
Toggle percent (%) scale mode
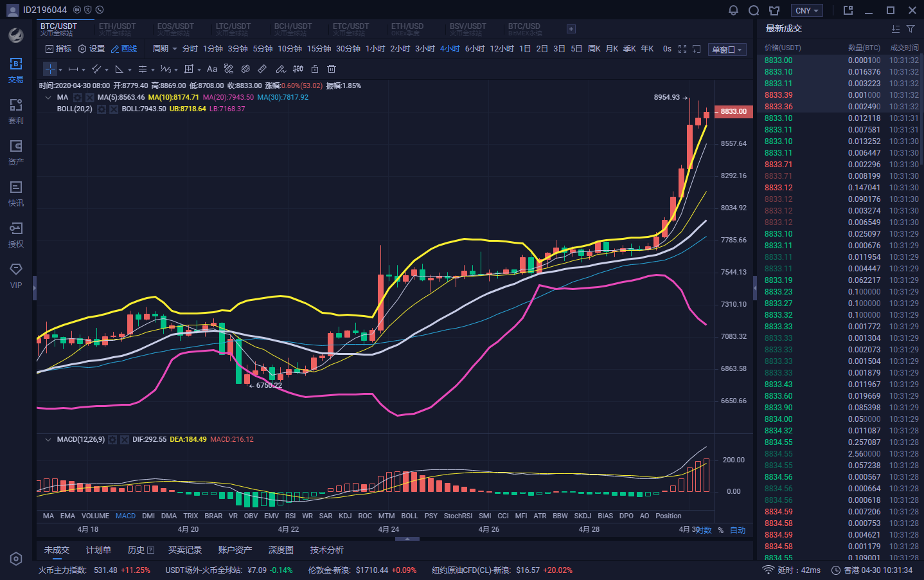(720, 530)
